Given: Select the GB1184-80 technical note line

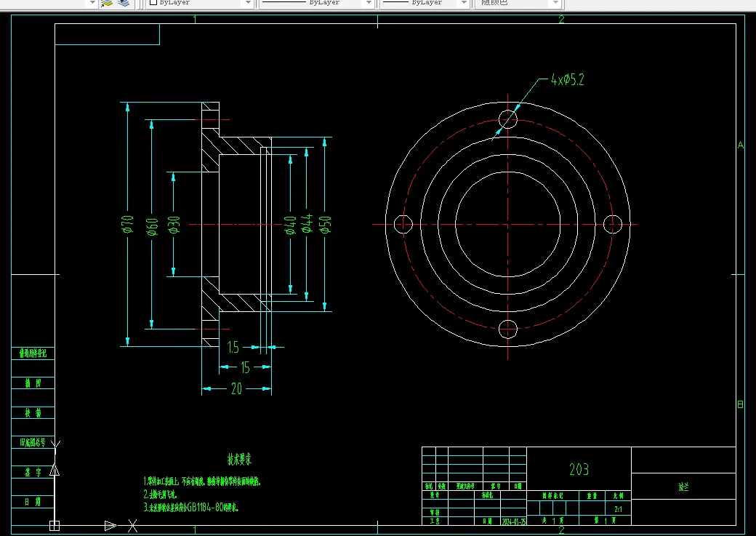Looking at the screenshot, I should (x=191, y=508).
